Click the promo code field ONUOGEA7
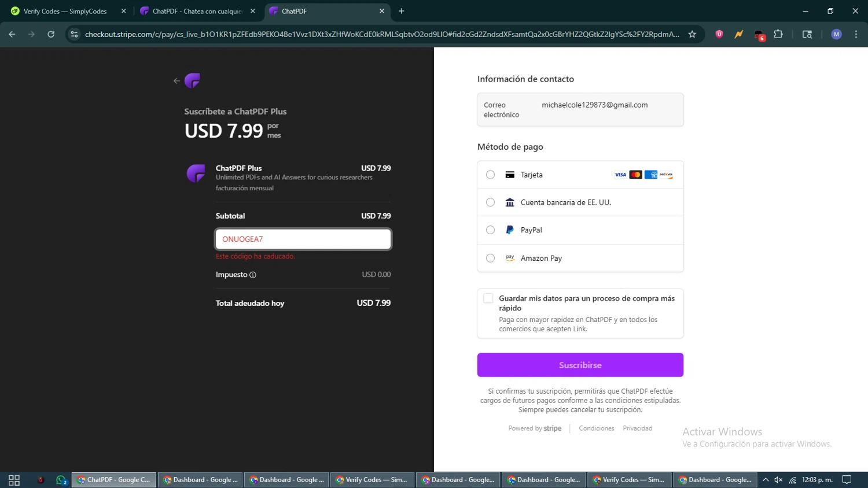The height and width of the screenshot is (488, 868). (303, 239)
